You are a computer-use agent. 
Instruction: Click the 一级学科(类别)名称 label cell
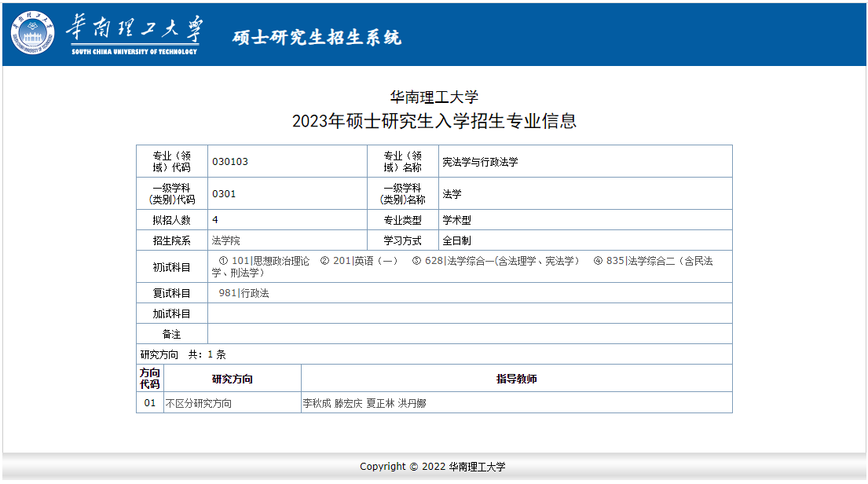[402, 193]
